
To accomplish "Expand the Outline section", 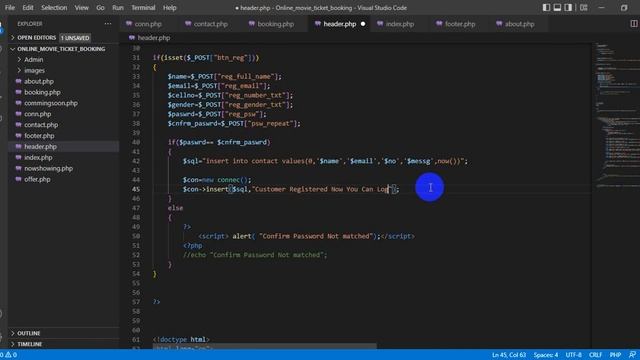I will pos(29,333).
